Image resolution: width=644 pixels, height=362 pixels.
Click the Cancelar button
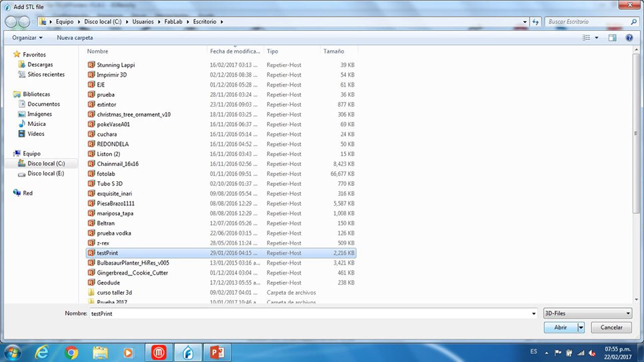coord(611,327)
